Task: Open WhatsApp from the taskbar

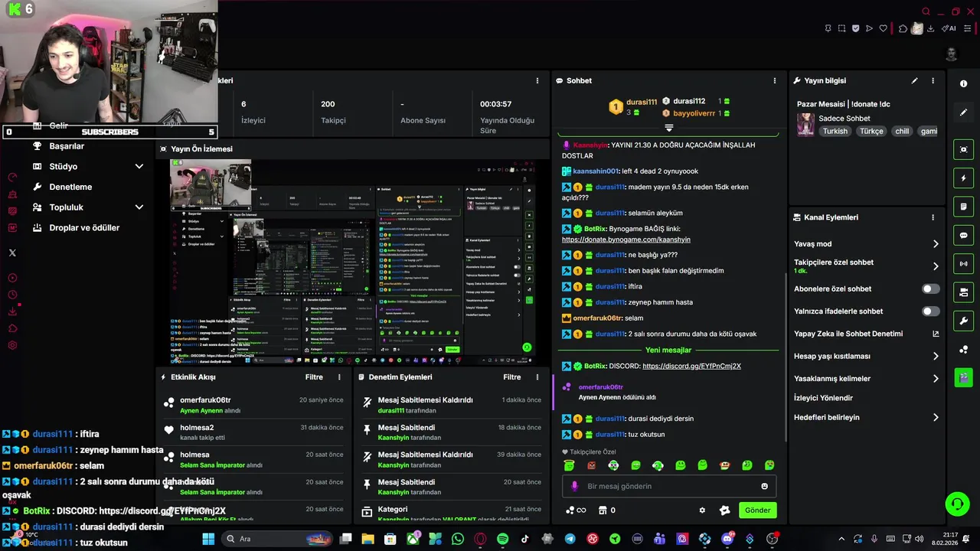Action: click(x=458, y=539)
